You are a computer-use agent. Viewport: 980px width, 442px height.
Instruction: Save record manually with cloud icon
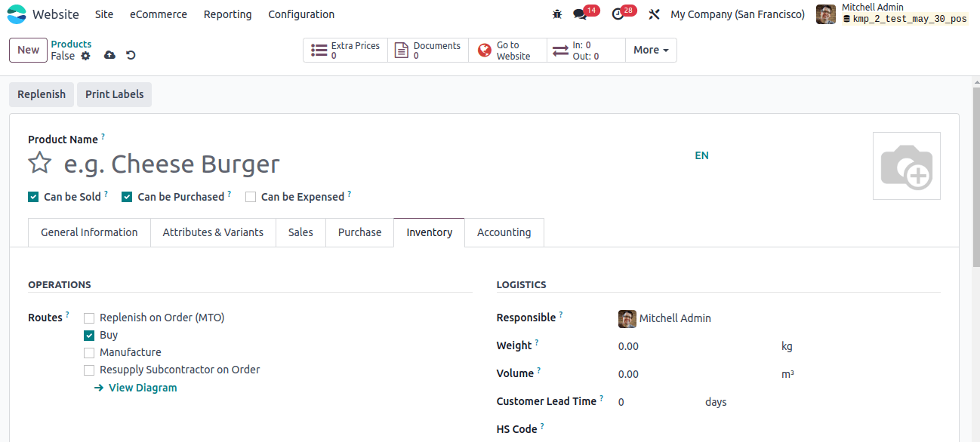[x=109, y=55]
